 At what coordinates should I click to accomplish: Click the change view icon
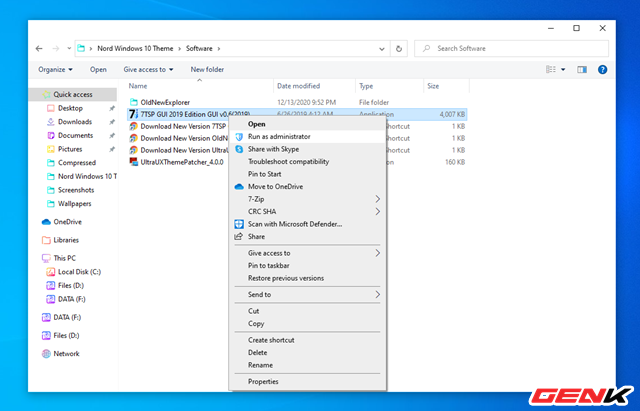point(551,69)
